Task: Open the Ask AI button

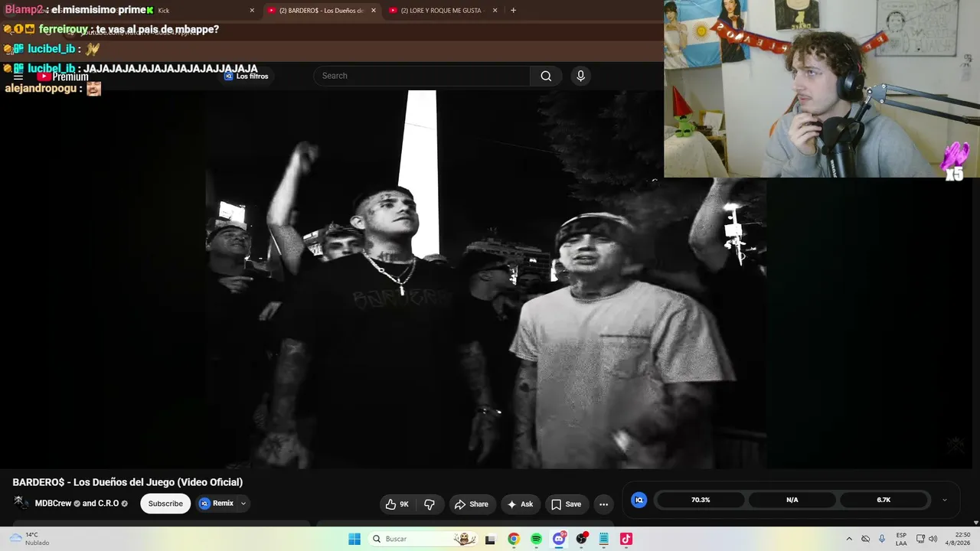Action: tap(520, 504)
